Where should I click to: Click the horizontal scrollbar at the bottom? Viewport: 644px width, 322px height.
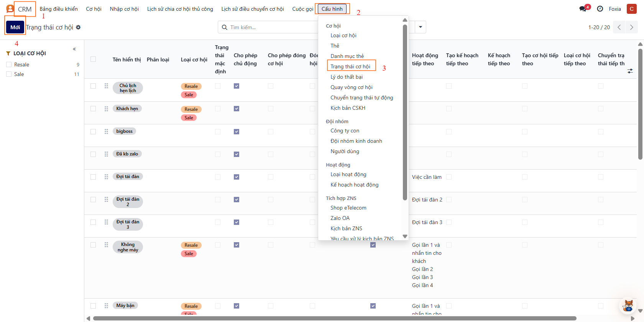[x=334, y=318]
